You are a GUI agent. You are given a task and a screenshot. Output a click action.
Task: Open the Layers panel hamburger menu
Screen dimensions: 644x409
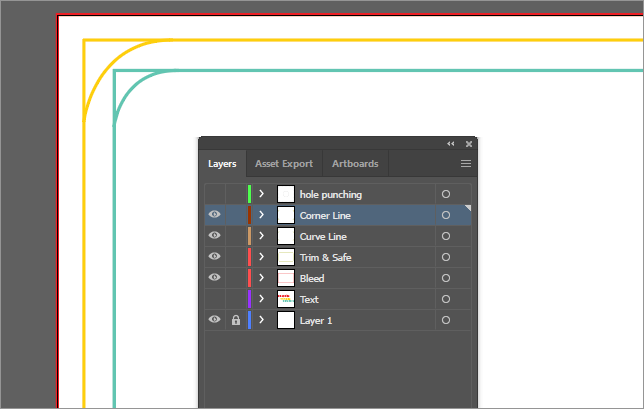click(x=466, y=164)
